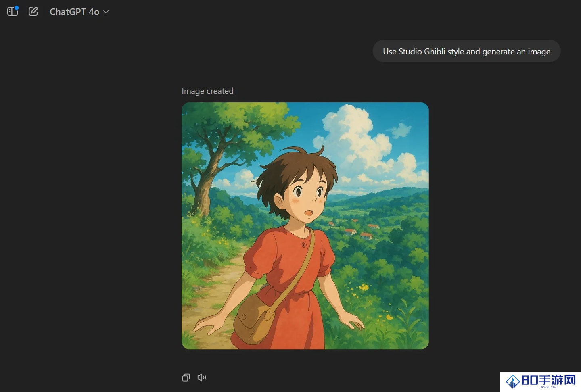This screenshot has height=392, width=581.
Task: Copy the response with the copy icon
Action: click(186, 377)
